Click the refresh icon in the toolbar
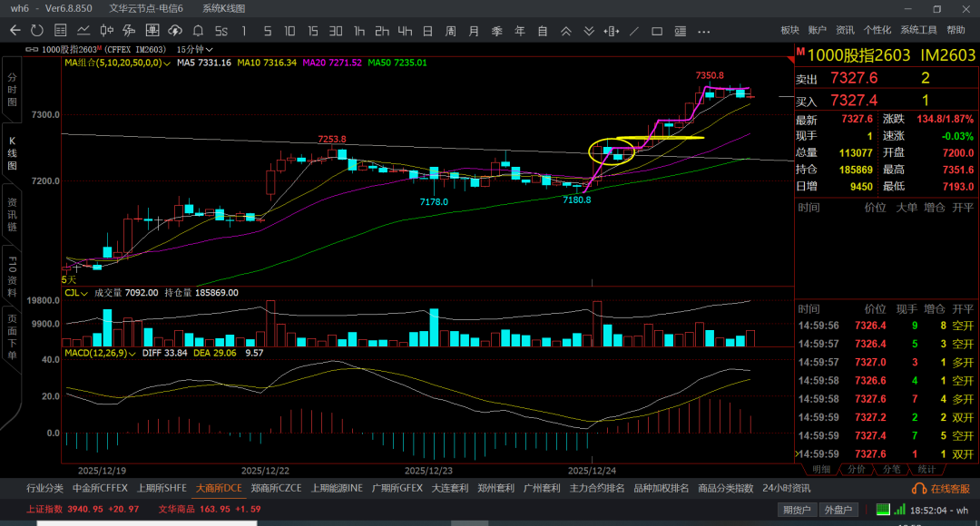This screenshot has width=980, height=526. [x=36, y=31]
